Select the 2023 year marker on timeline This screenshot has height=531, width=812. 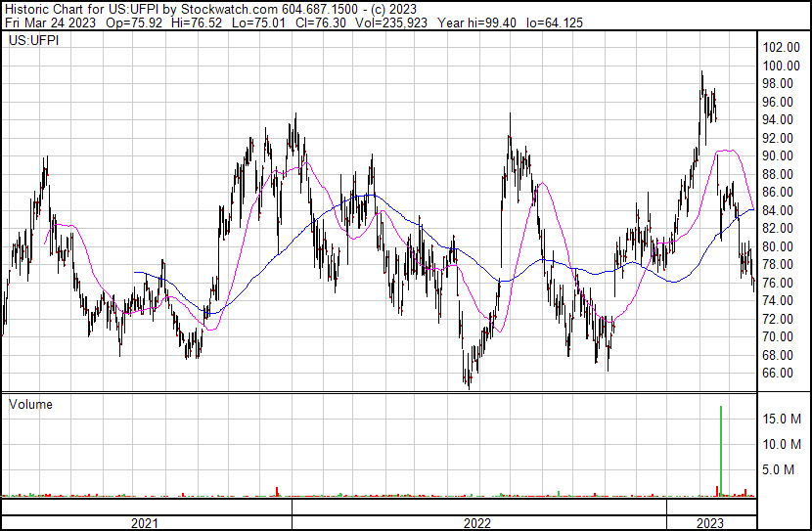pos(710,523)
